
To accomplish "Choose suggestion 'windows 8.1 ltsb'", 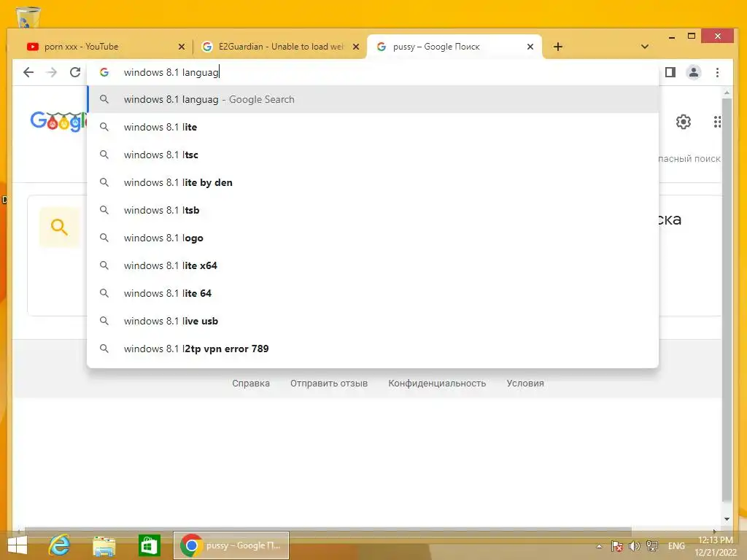I will point(373,210).
